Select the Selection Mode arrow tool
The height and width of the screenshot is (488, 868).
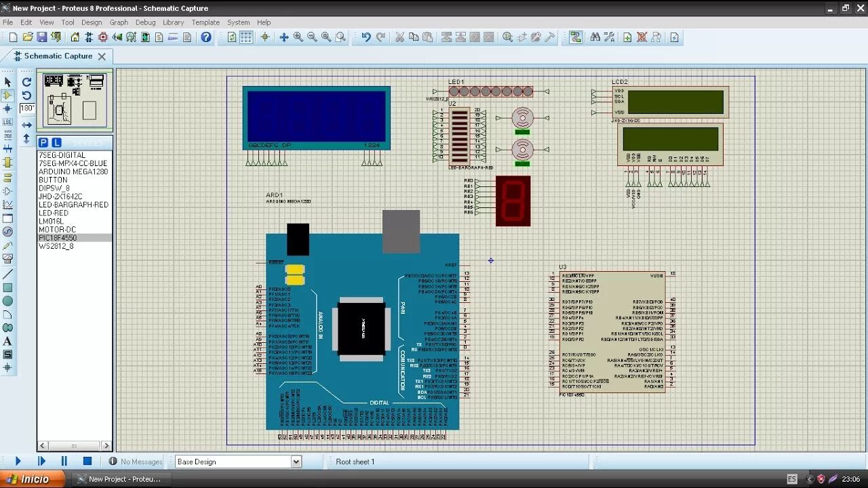[x=7, y=82]
